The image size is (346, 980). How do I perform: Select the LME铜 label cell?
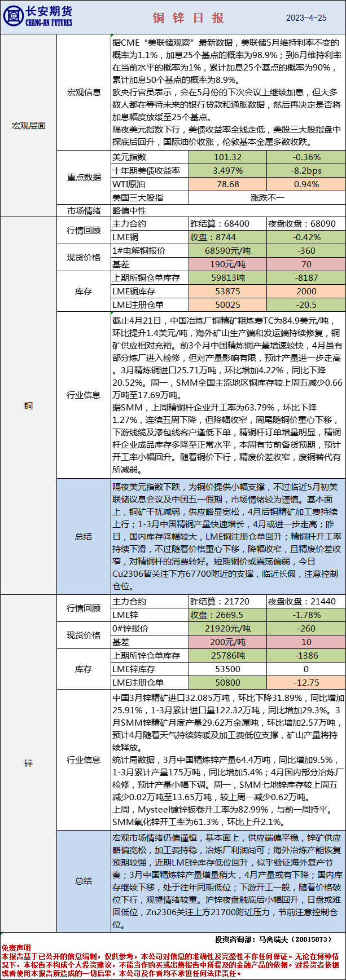click(x=150, y=237)
